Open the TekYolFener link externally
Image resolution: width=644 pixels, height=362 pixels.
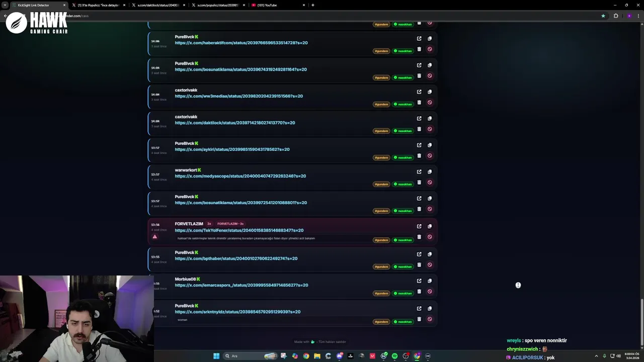(419, 226)
